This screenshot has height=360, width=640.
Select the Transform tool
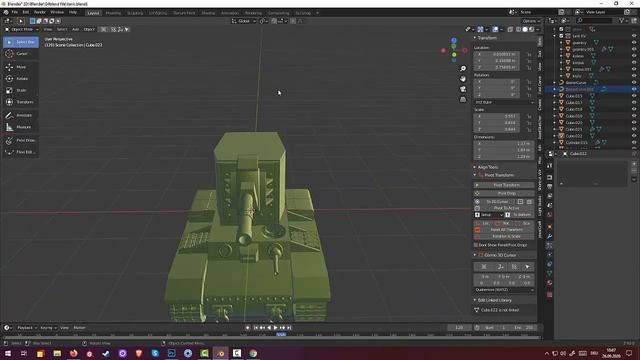coord(21,102)
